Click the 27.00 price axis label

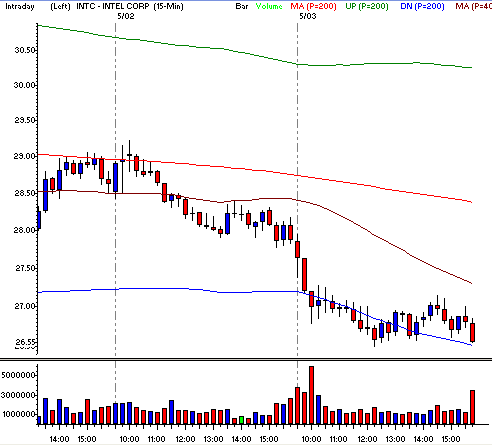click(x=25, y=306)
